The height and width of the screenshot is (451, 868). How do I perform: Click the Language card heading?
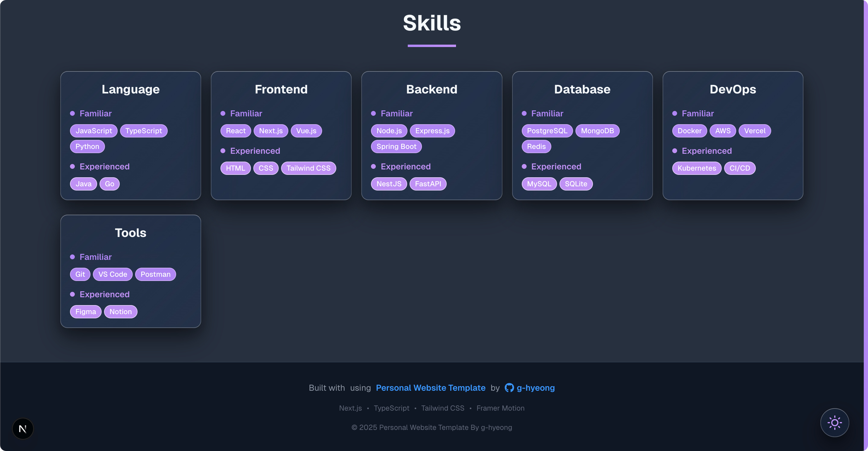click(x=131, y=89)
